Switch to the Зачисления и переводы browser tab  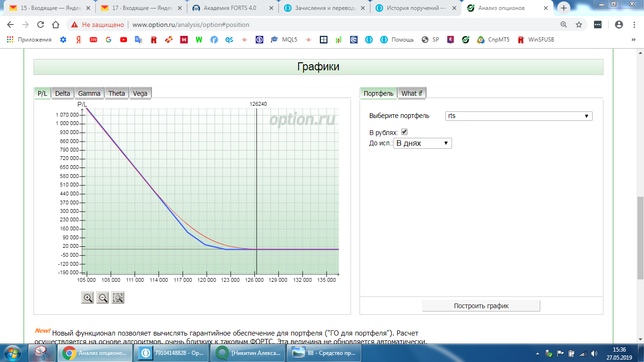pyautogui.click(x=323, y=8)
